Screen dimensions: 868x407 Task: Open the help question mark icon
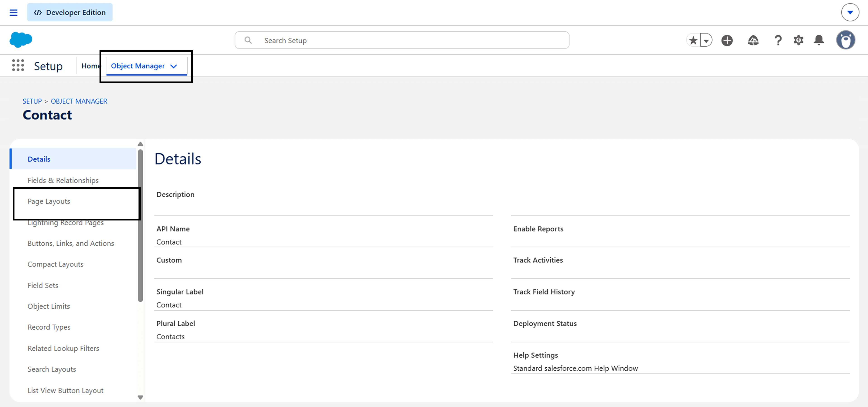[778, 41]
